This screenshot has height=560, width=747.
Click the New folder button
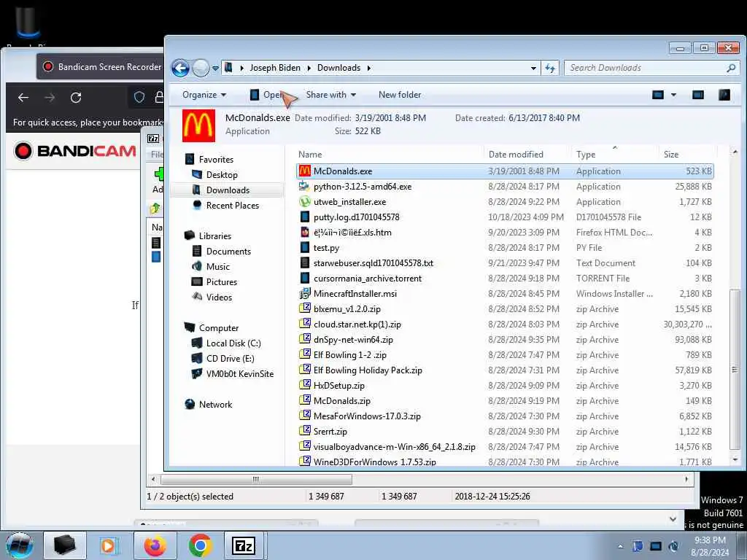400,95
